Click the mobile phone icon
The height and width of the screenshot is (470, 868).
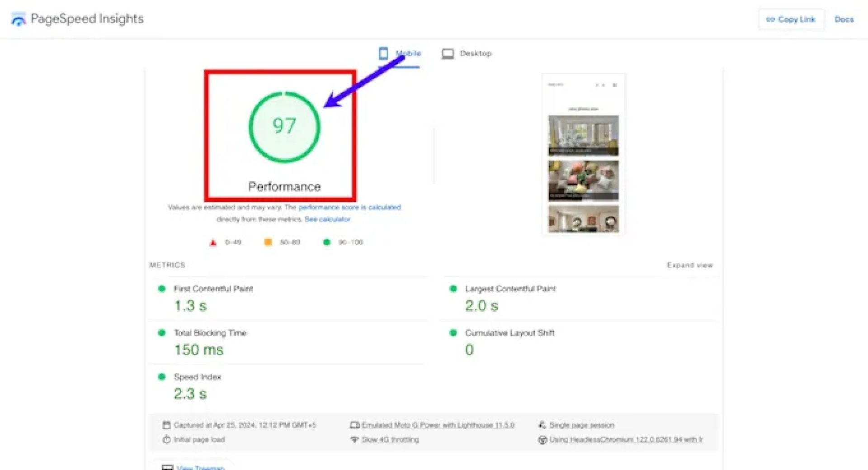tap(383, 53)
